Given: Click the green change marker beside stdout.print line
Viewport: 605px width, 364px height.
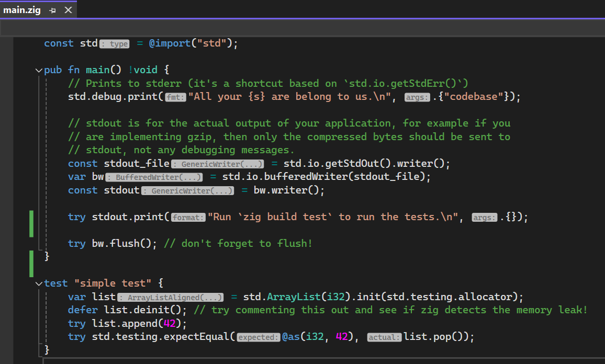Looking at the screenshot, I should [31, 217].
